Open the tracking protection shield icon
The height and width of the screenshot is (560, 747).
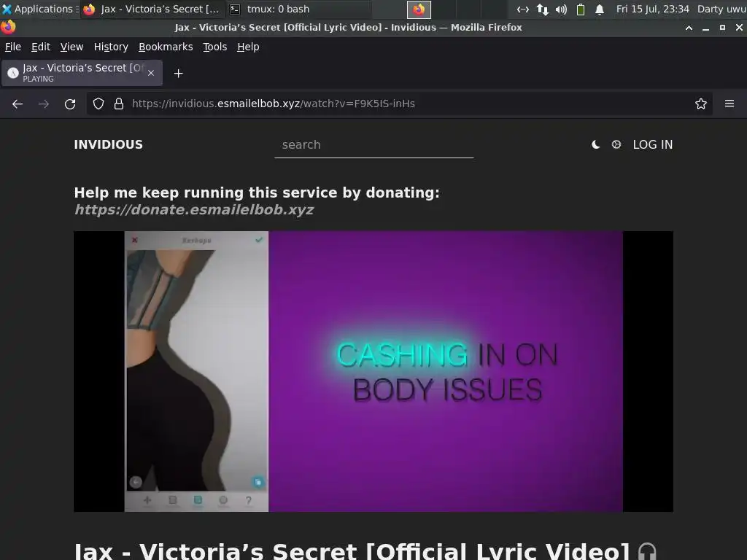point(98,104)
